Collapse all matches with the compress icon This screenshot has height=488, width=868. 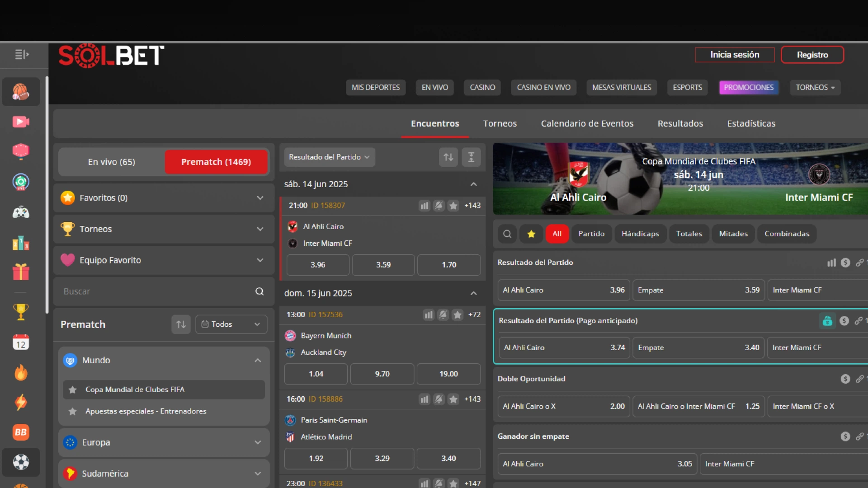click(x=471, y=157)
